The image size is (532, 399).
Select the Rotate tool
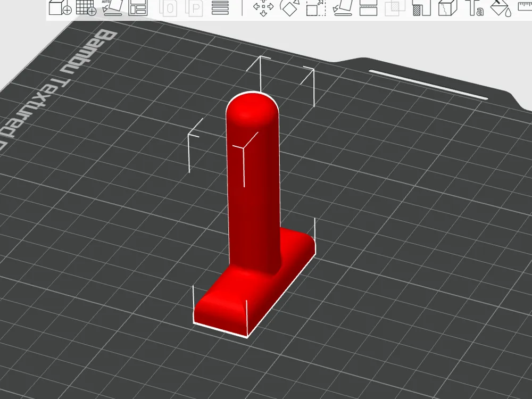(x=290, y=7)
